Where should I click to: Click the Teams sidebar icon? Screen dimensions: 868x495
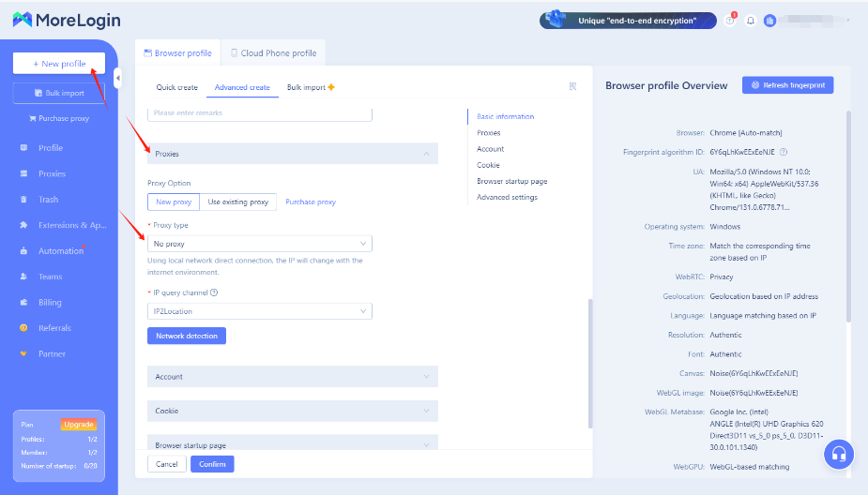pyautogui.click(x=23, y=277)
